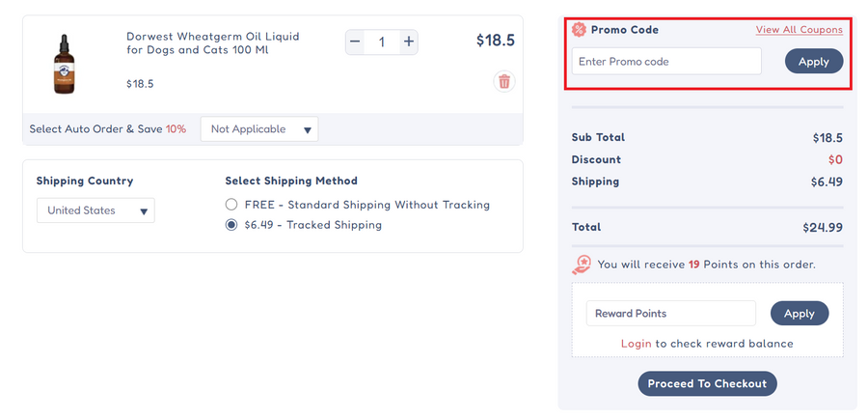Select FREE Standard Shipping Without Tracking

[231, 205]
